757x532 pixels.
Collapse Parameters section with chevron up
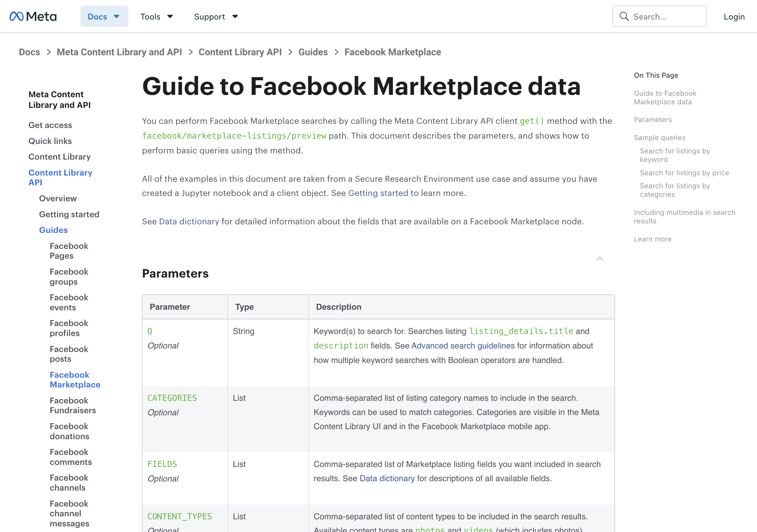coord(599,259)
